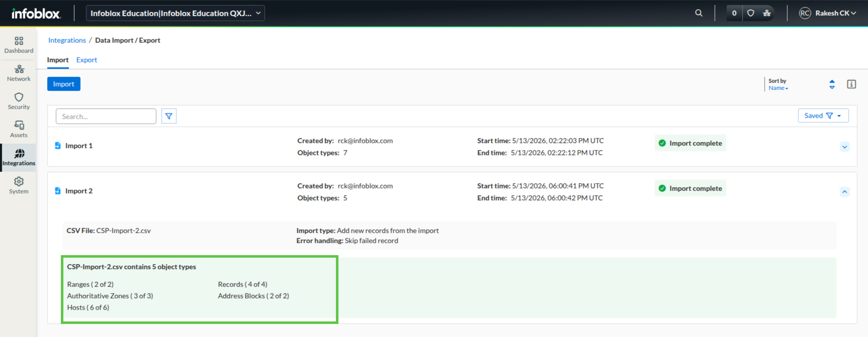Click the Infoblox logo
868x337 pixels.
pyautogui.click(x=36, y=14)
